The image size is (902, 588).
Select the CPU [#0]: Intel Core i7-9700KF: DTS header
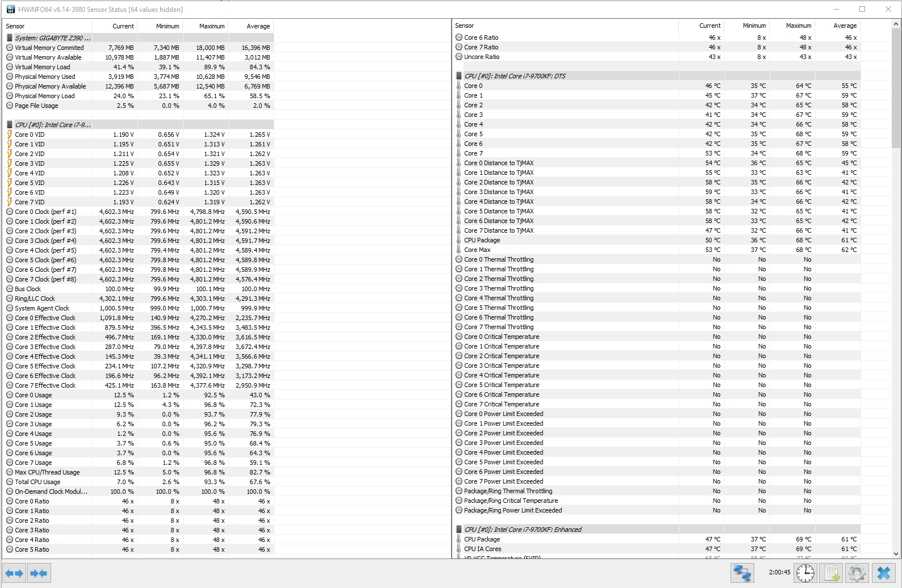(x=657, y=76)
